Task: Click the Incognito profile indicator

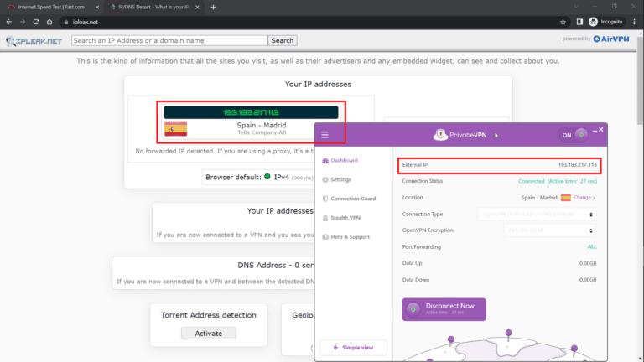Action: (605, 22)
